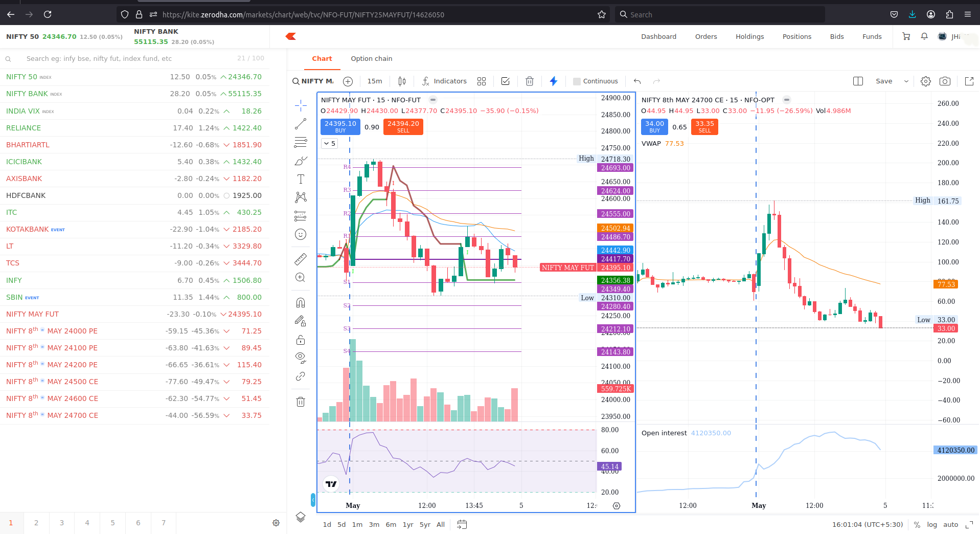980x534 pixels.
Task: Click the notifications bell icon
Action: 924,36
